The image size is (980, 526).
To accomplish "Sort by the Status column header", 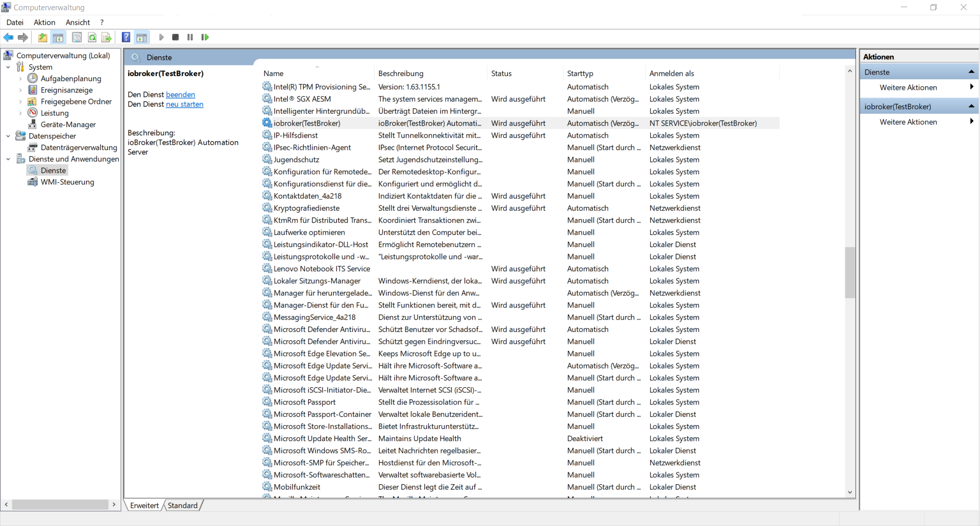I will (525, 73).
